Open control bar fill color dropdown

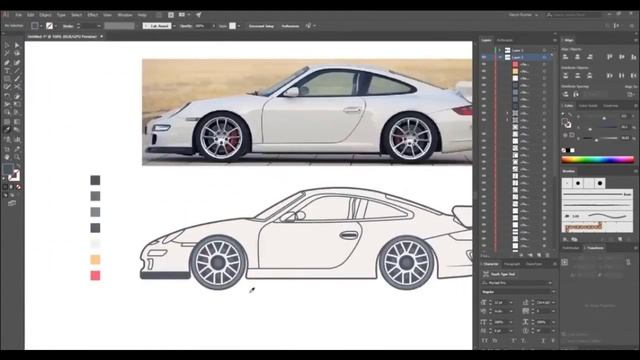pyautogui.click(x=41, y=26)
